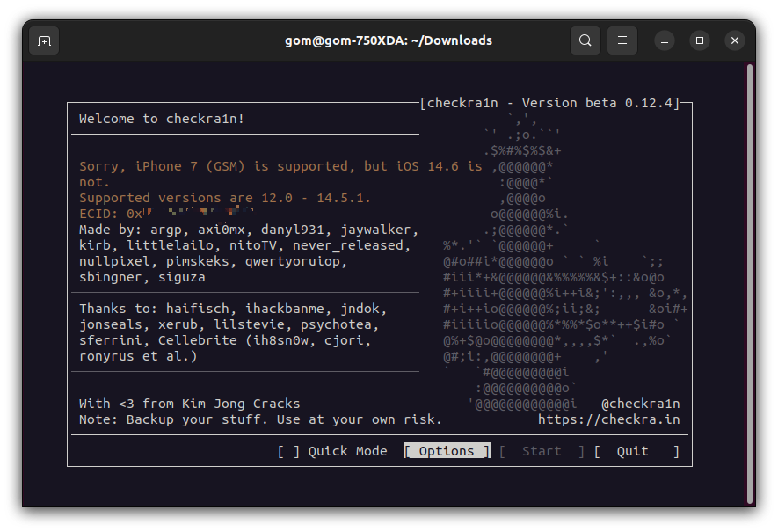Click the 'Welcome to checkra1n!' heading
Image resolution: width=778 pixels, height=532 pixels.
[x=162, y=119]
